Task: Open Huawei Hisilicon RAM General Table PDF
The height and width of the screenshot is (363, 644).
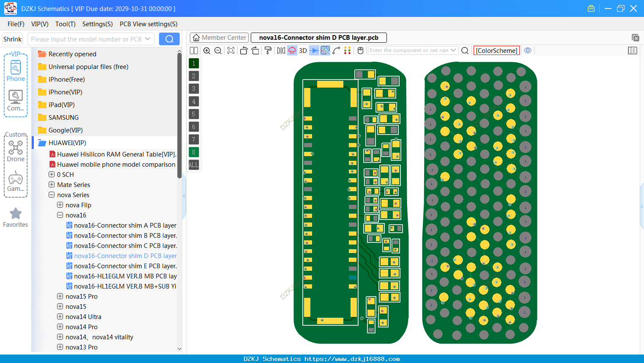Action: [x=113, y=154]
